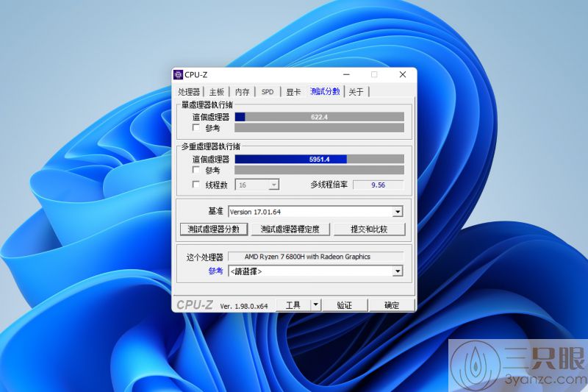Screen dimensions: 588x392
Task: Click the blue 參考 label link
Action: [215, 271]
